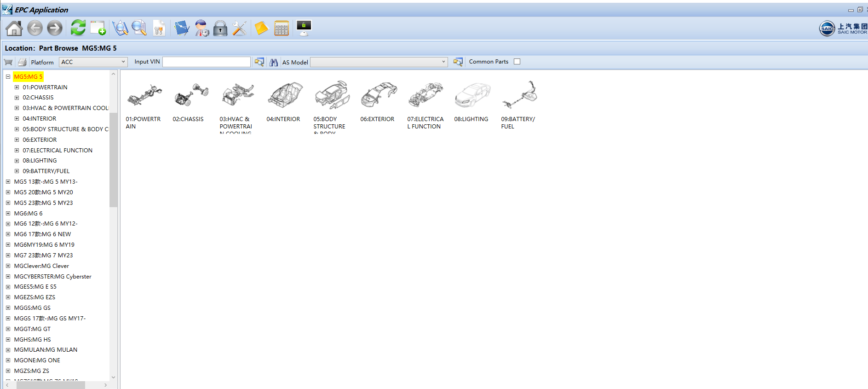Open the shopping cart
This screenshot has height=389, width=868.
pos(8,62)
